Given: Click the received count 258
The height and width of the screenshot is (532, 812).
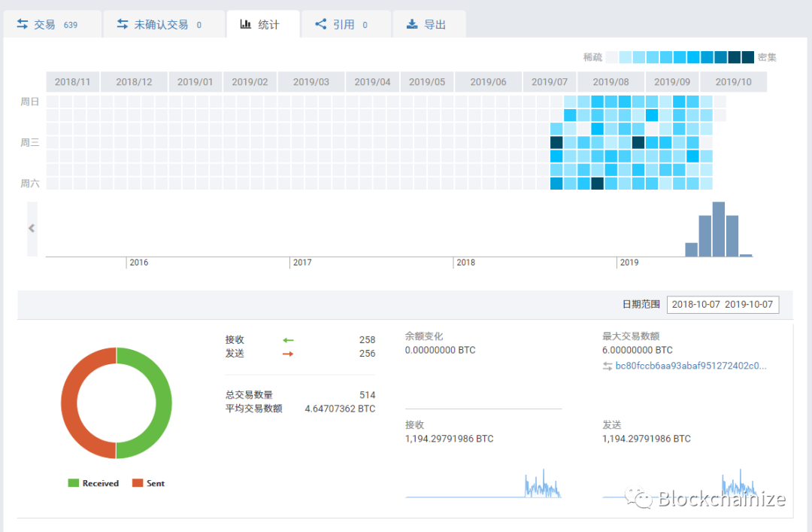Looking at the screenshot, I should tap(367, 339).
